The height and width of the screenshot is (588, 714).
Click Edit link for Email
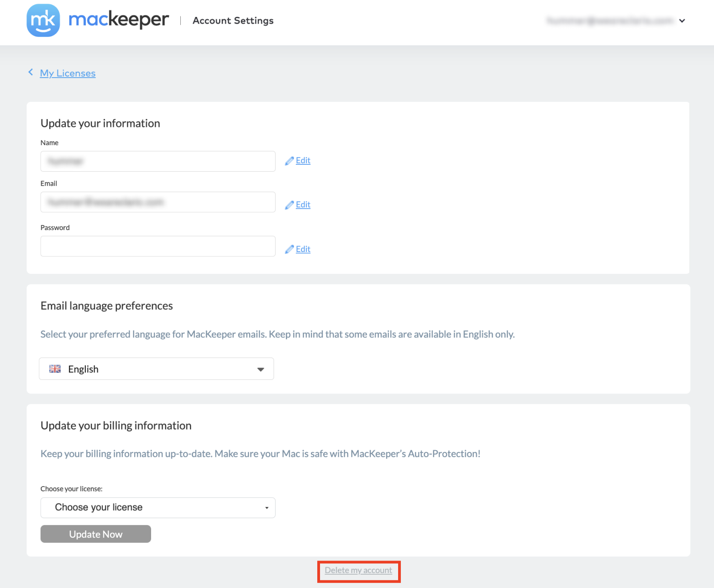[303, 205]
